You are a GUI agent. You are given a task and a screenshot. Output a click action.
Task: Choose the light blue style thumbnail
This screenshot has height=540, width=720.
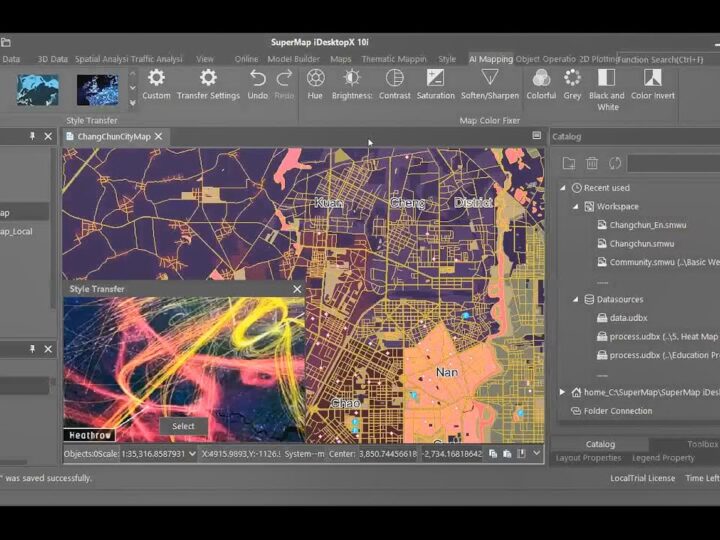click(x=38, y=90)
